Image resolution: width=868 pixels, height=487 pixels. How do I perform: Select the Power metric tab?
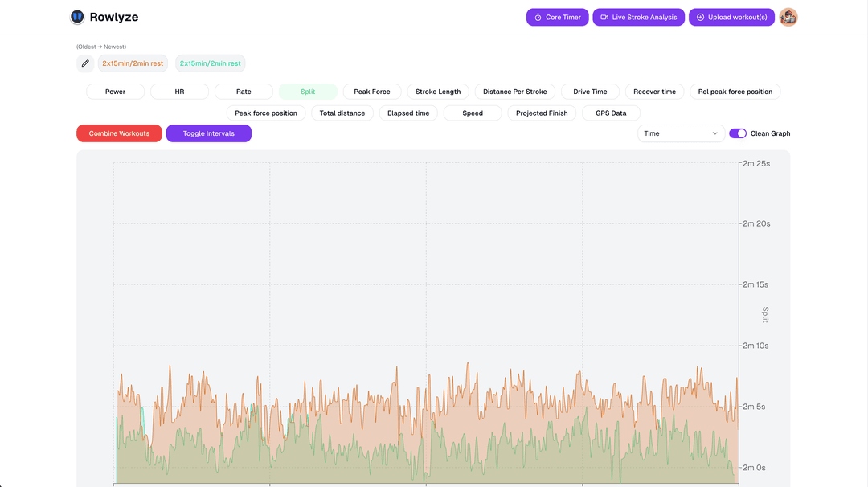click(115, 92)
